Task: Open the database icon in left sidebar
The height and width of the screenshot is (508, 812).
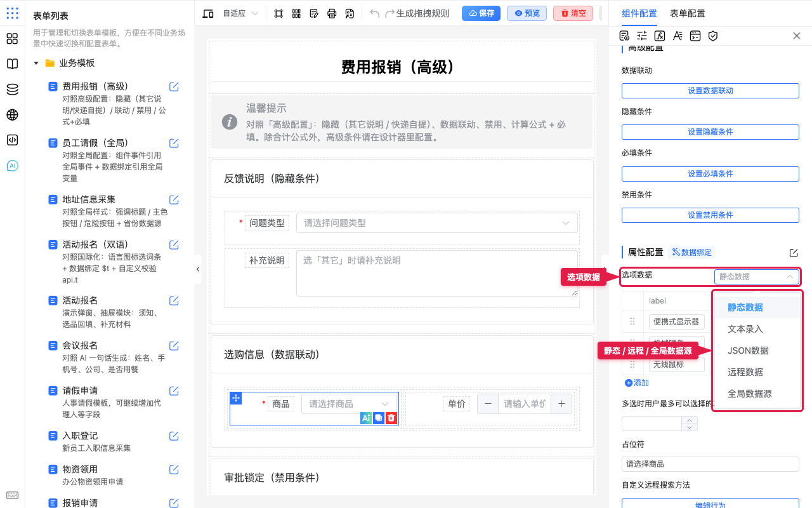Action: pos(12,90)
